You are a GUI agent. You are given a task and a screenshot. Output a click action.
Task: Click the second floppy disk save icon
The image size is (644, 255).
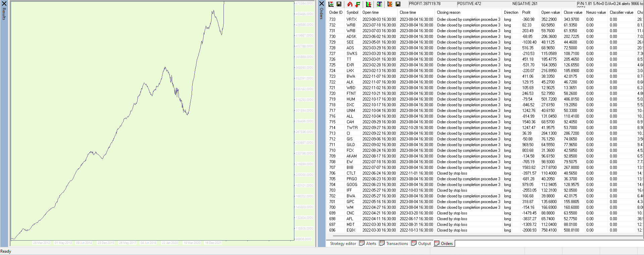click(398, 4)
